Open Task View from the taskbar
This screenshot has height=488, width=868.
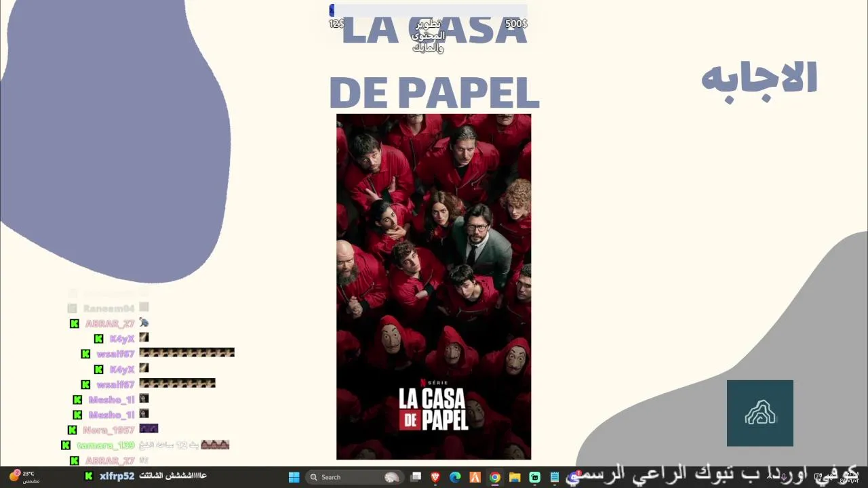pos(416,477)
